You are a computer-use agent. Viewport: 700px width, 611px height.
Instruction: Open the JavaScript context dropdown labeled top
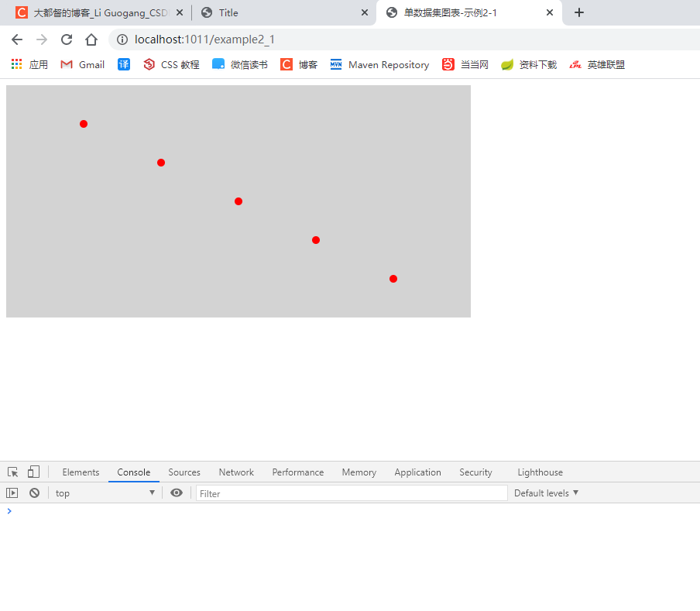(x=105, y=493)
